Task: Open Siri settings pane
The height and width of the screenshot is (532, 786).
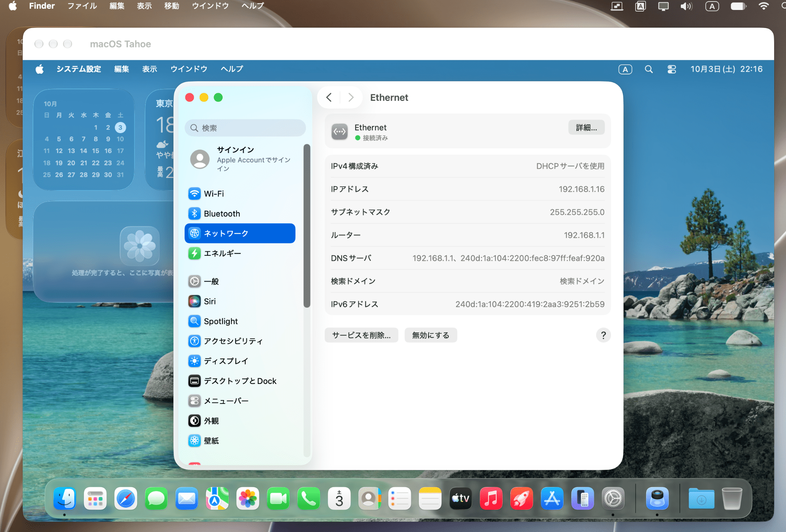Action: (240, 301)
